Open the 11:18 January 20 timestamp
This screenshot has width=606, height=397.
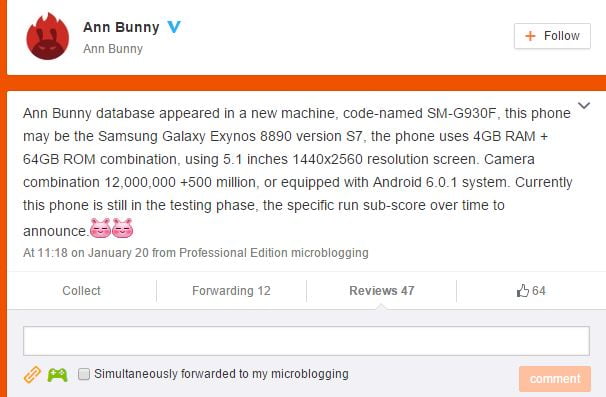tap(86, 253)
